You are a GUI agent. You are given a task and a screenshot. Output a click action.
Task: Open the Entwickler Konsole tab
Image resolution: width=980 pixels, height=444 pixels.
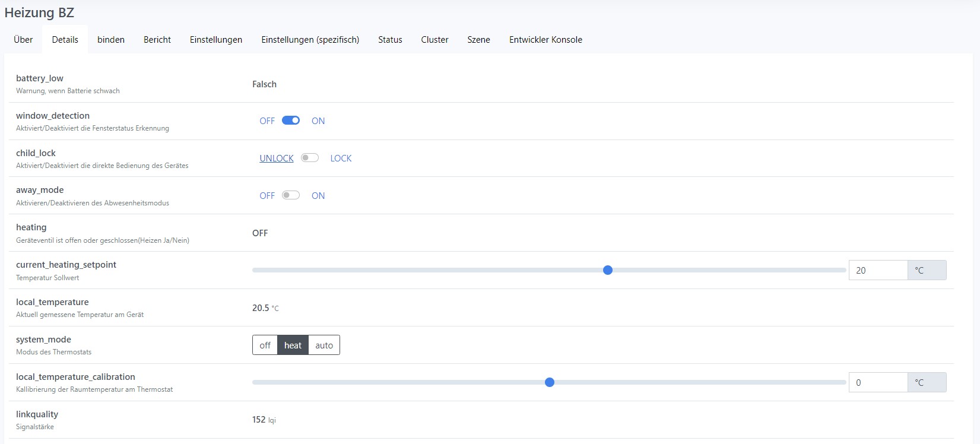coord(545,40)
